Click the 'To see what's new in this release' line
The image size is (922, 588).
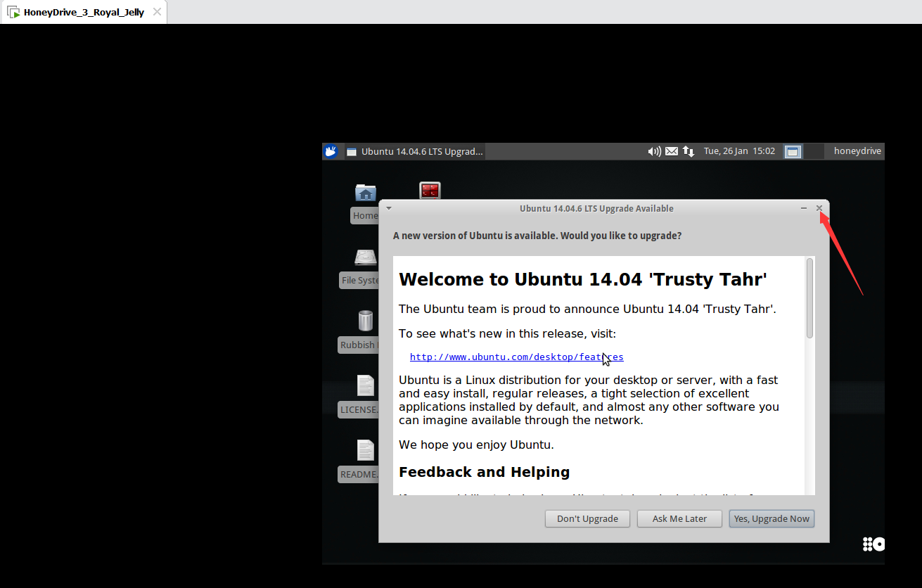tap(507, 333)
